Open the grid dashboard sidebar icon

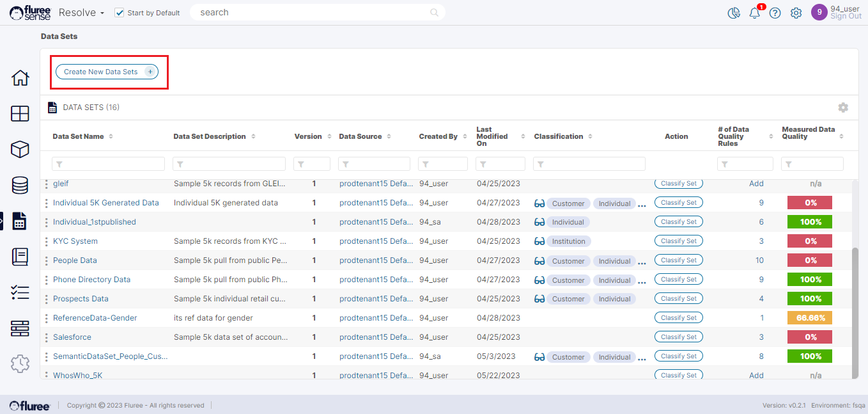click(x=20, y=114)
